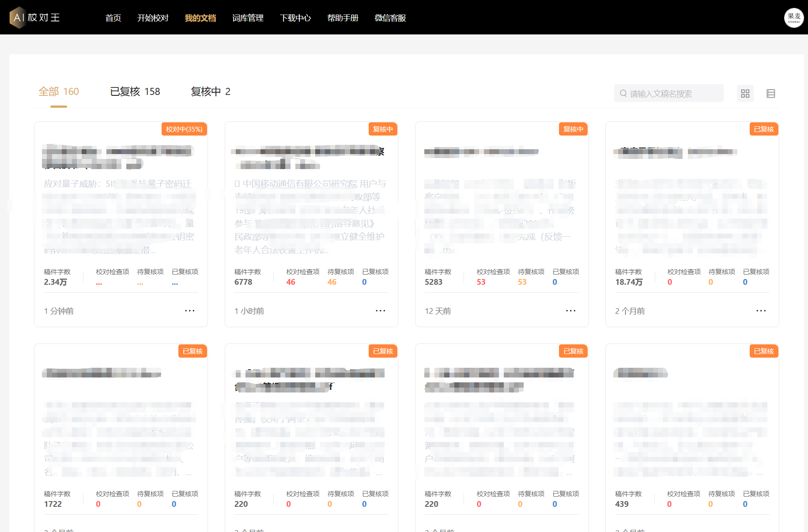Switch to list view layout

[770, 94]
